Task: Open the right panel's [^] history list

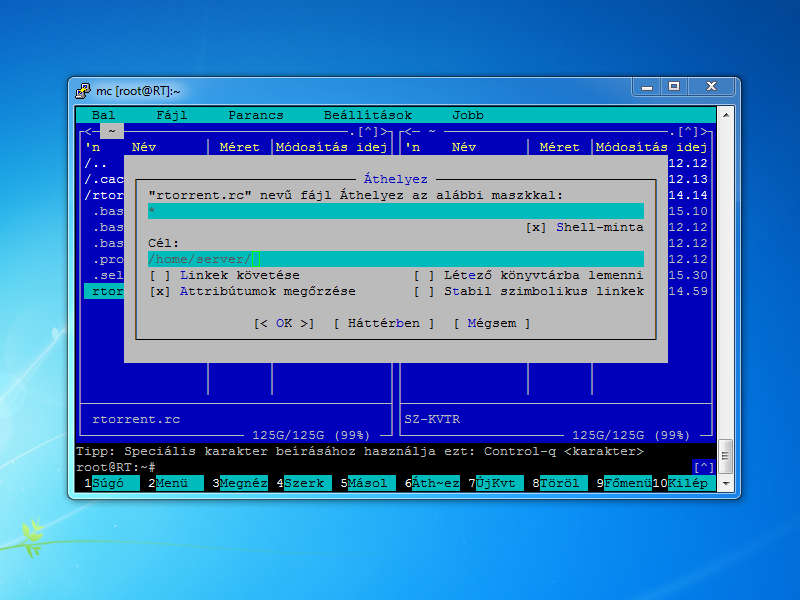Action: coord(688,131)
